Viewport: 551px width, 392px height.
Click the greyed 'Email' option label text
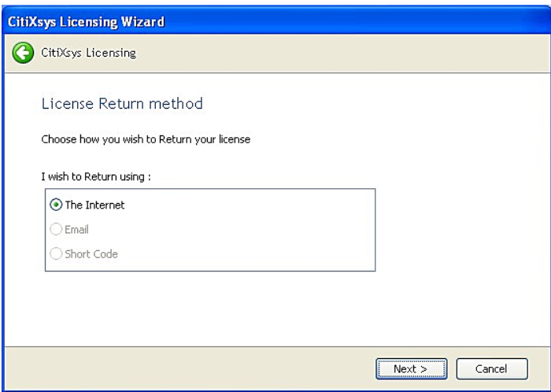[x=76, y=229]
